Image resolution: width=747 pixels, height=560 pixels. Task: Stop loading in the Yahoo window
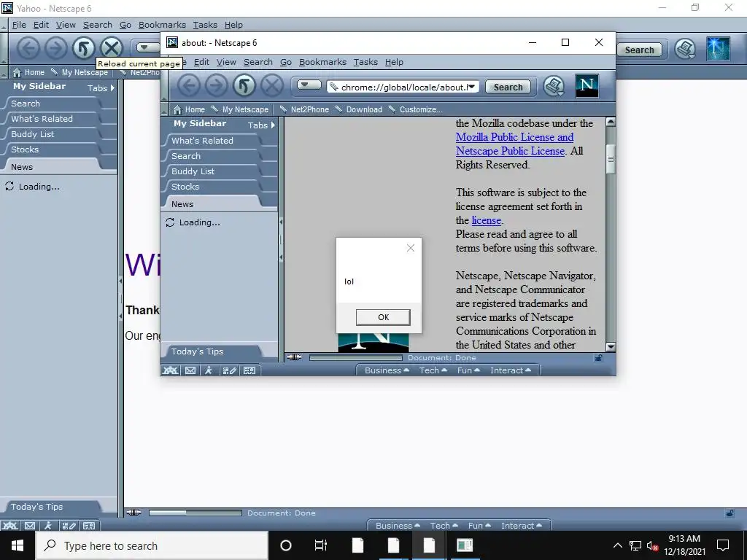pyautogui.click(x=112, y=48)
